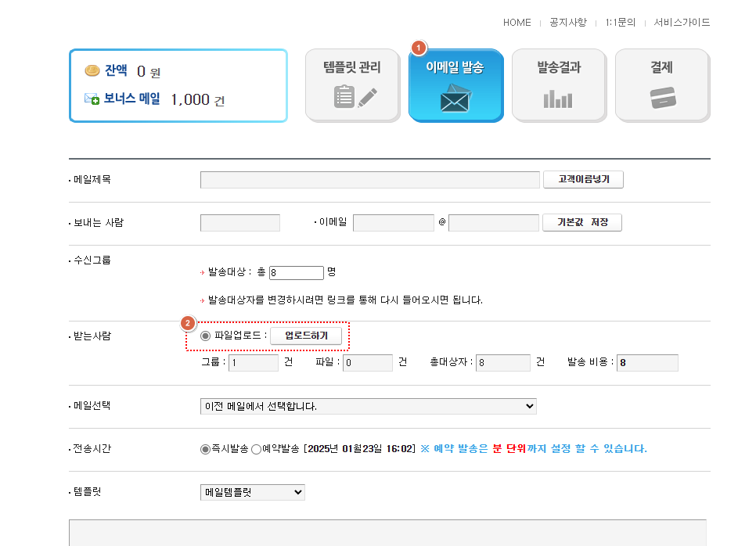Select the 예약발송 radio button
Viewport: 756px width, 546px height.
tap(257, 449)
